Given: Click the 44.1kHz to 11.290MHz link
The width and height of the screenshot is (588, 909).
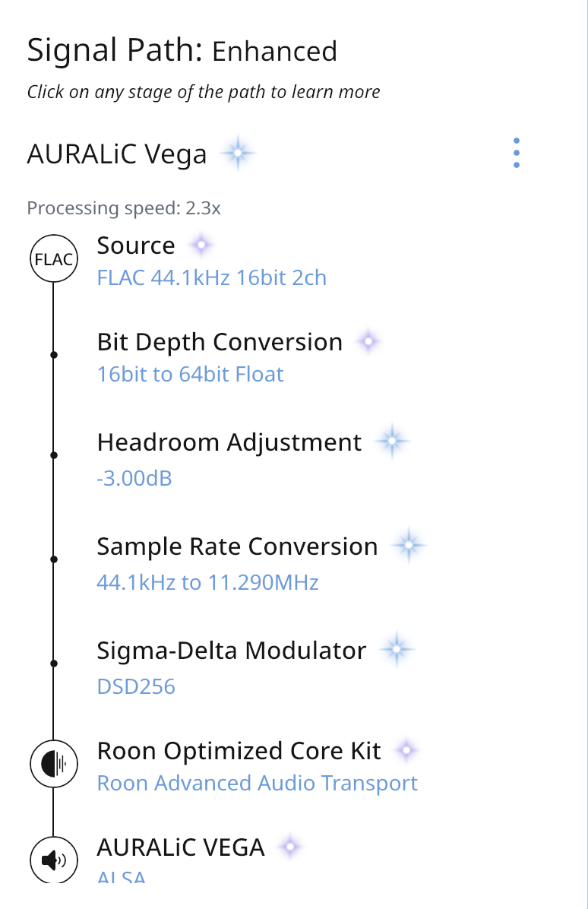Looking at the screenshot, I should [x=207, y=583].
